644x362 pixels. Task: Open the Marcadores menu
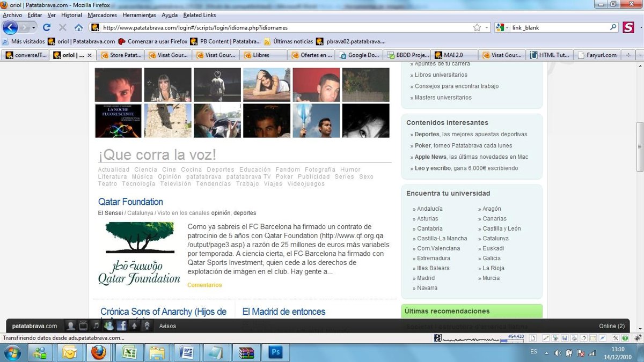point(102,15)
